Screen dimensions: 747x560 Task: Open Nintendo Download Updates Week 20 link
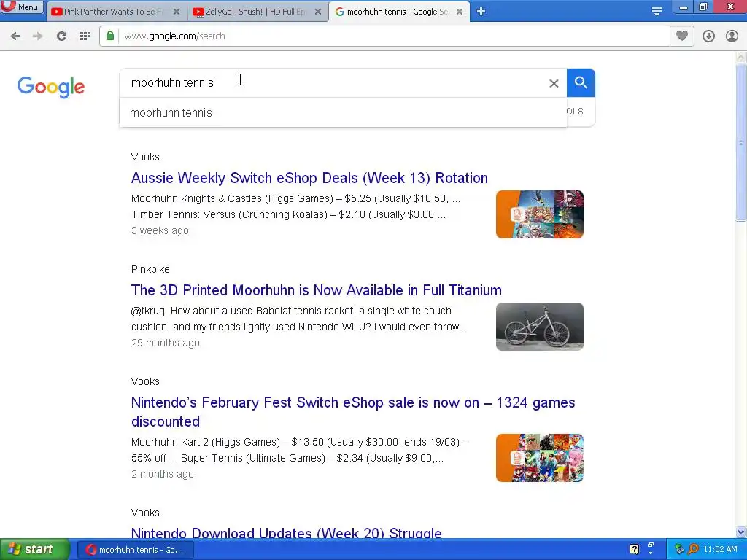click(286, 532)
